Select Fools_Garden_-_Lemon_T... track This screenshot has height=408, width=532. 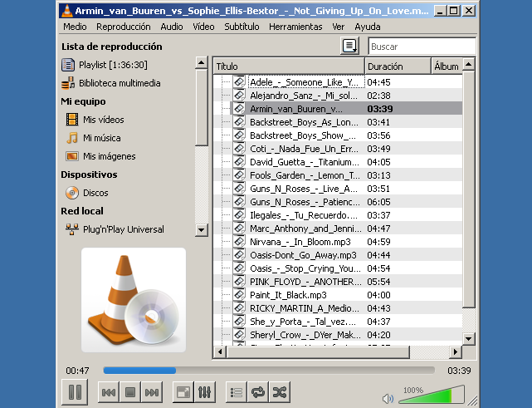tap(338, 175)
